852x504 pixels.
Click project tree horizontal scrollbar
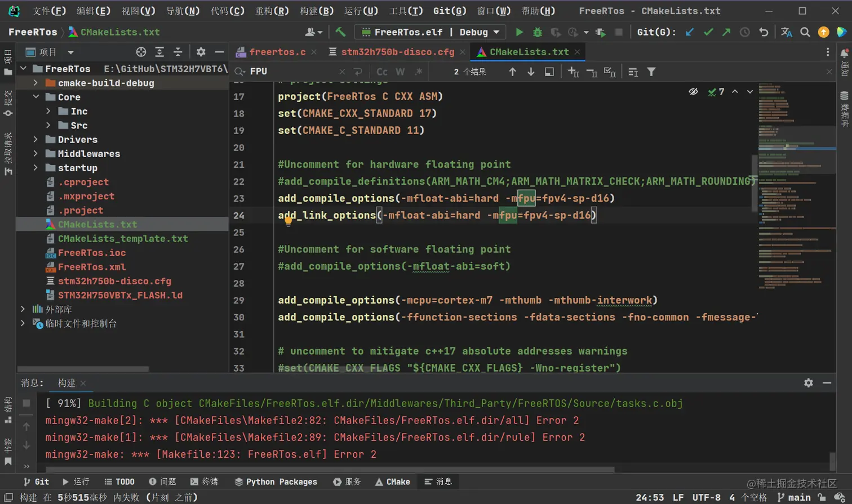click(x=83, y=369)
